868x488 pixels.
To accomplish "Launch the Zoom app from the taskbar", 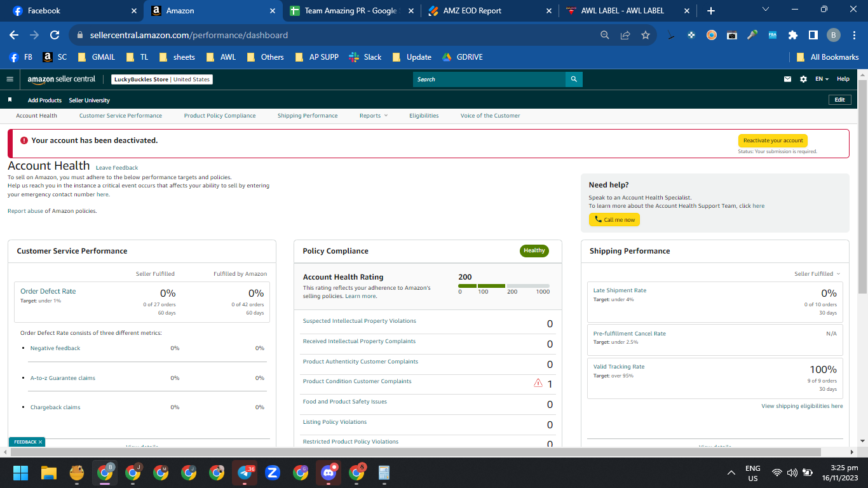I will (273, 473).
